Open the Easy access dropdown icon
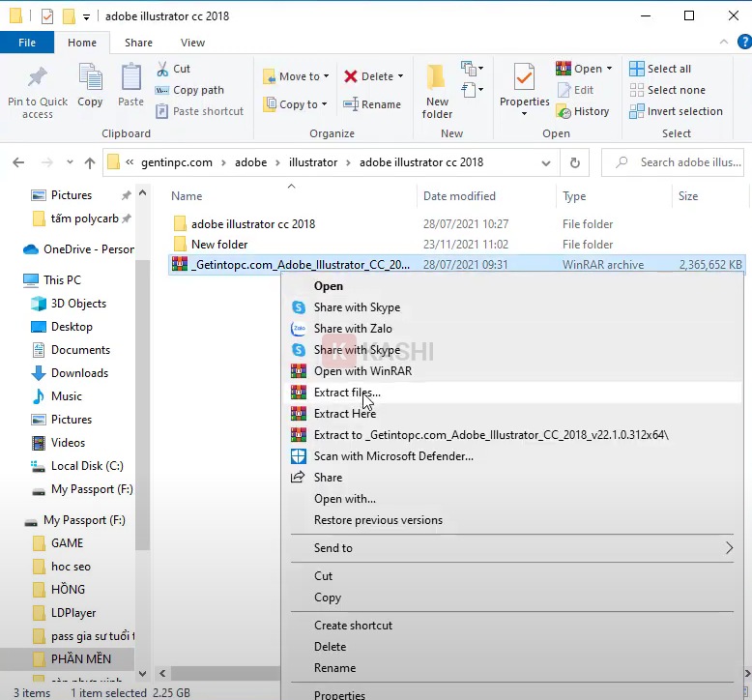Image resolution: width=752 pixels, height=700 pixels. tap(472, 90)
